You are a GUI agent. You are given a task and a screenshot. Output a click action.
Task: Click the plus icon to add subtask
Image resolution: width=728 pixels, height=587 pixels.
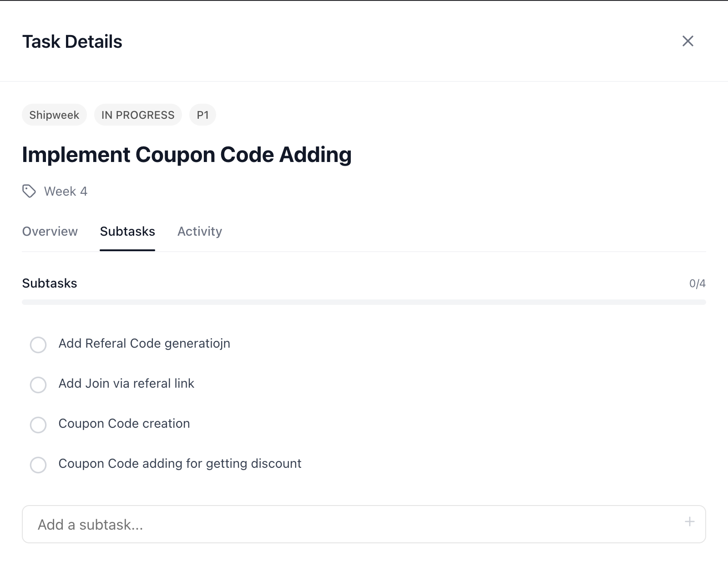pyautogui.click(x=689, y=522)
